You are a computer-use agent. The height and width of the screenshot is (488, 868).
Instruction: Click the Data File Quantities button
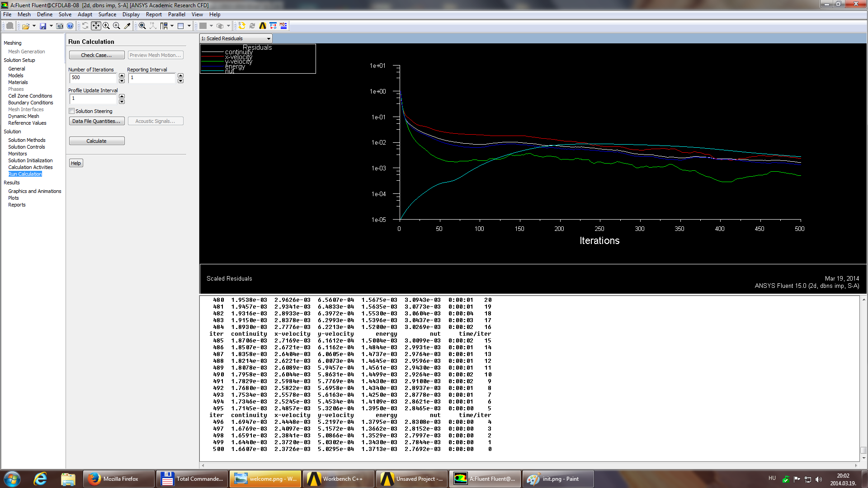click(x=96, y=121)
